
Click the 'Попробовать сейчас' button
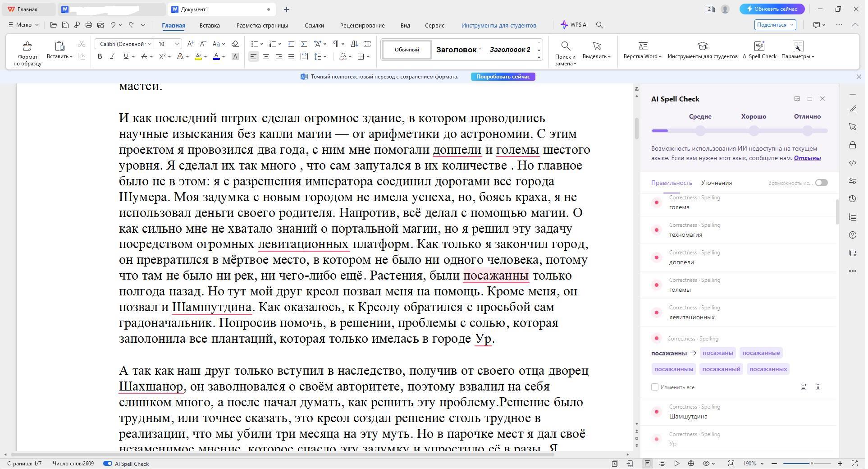pyautogui.click(x=503, y=77)
